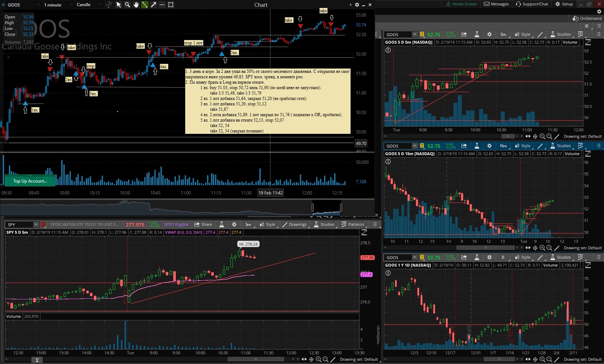Share the GOOS 5m chart
Image resolution: width=604 pixels, height=364 pixels.
(464, 34)
